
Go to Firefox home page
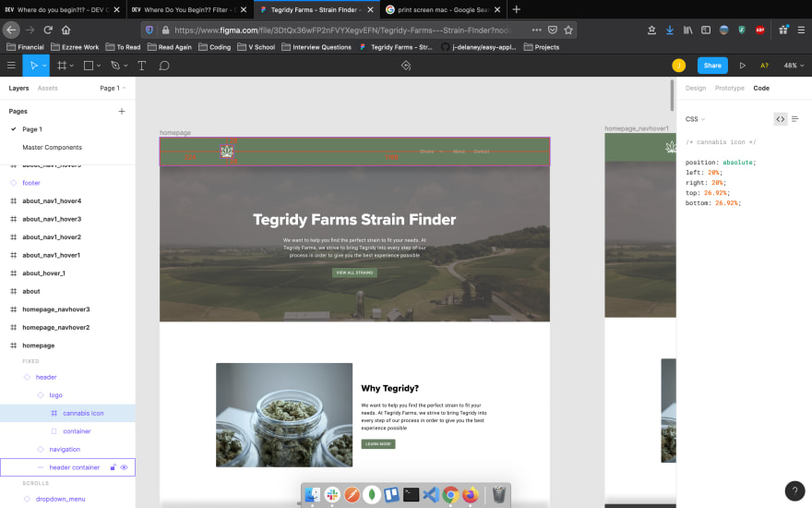coord(66,30)
